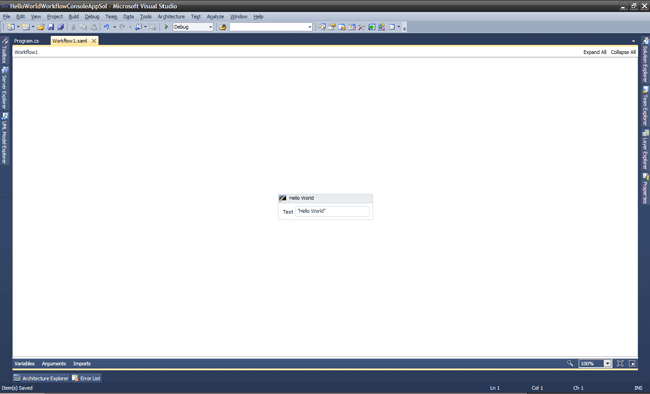Start debugging with the green play icon

(166, 27)
